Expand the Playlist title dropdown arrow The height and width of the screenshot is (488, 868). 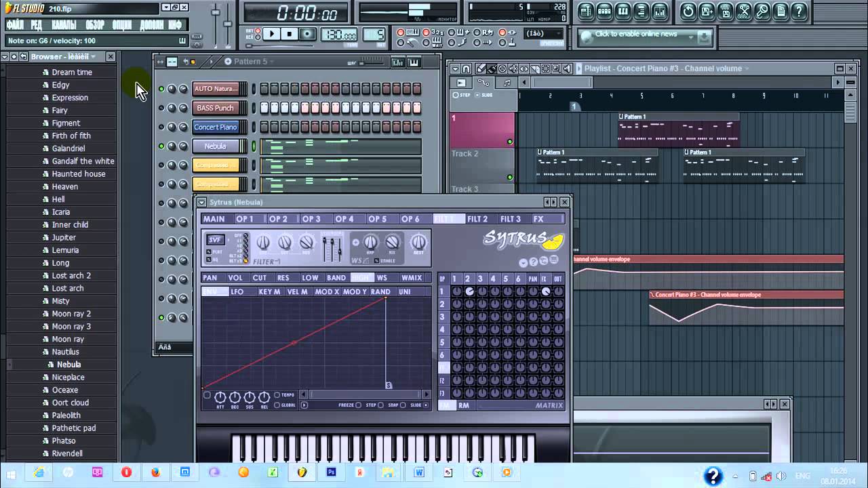point(747,68)
